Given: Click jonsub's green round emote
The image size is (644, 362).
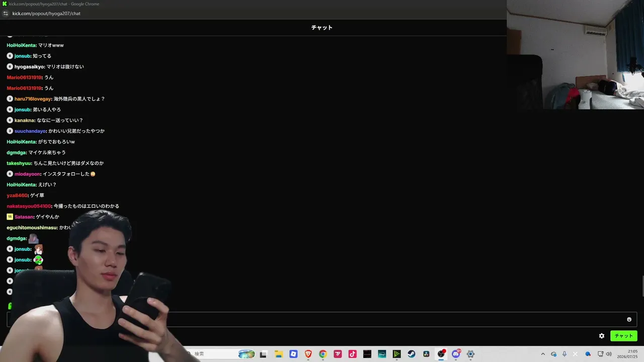Looking at the screenshot, I should pyautogui.click(x=38, y=260).
